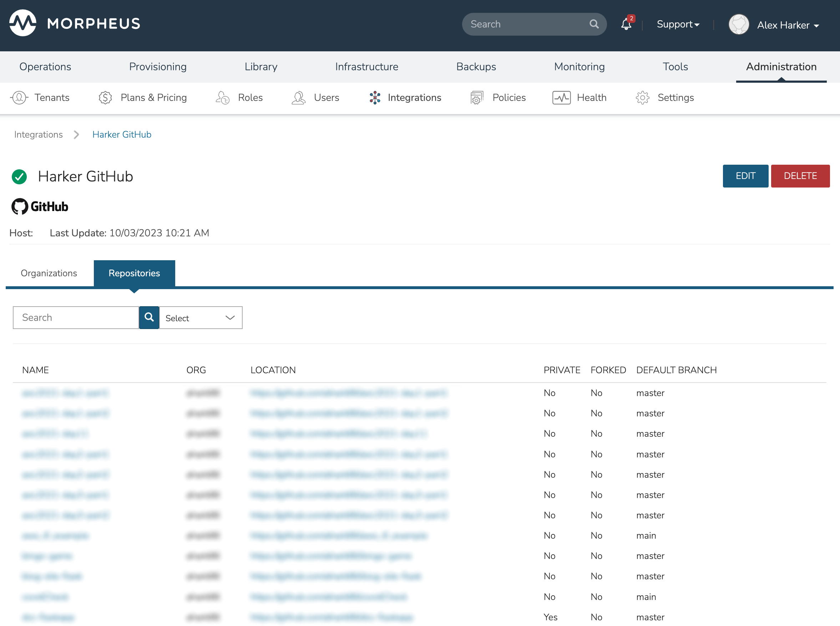Image resolution: width=840 pixels, height=626 pixels.
Task: Click the Users section icon
Action: tap(298, 97)
